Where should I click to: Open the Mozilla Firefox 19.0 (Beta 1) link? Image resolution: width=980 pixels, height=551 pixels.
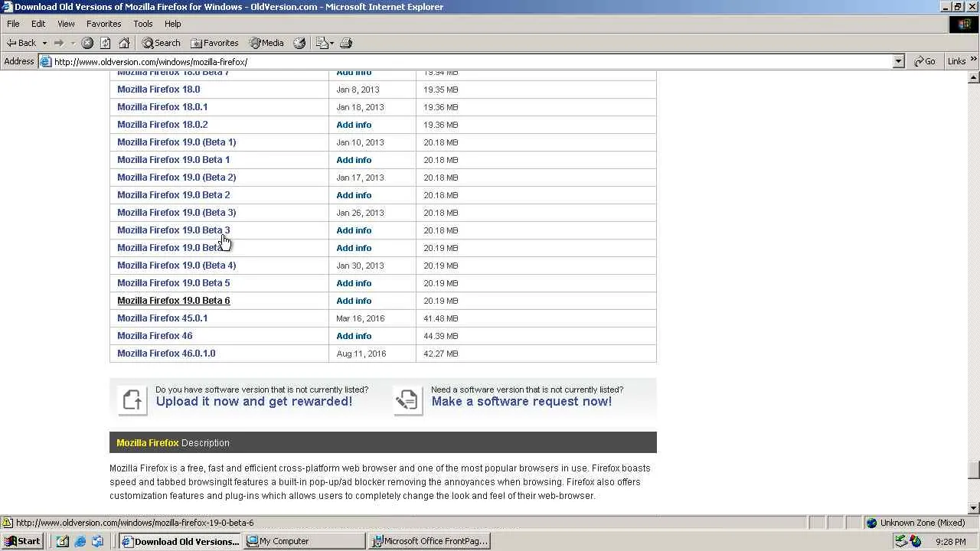[x=176, y=142]
